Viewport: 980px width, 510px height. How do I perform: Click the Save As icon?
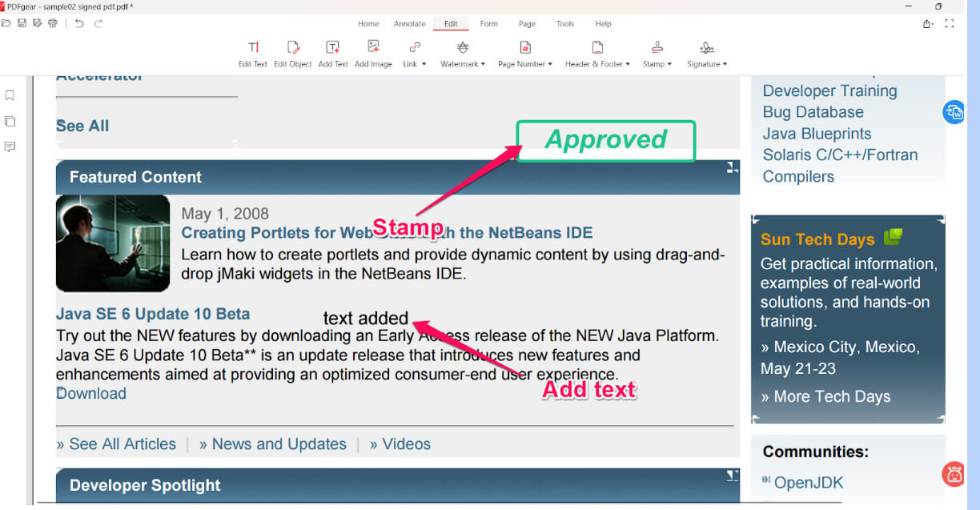pyautogui.click(x=38, y=23)
